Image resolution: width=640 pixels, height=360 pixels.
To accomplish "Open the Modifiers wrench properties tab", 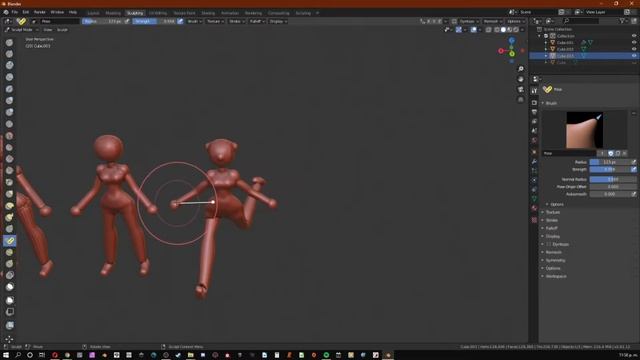I will click(x=534, y=162).
